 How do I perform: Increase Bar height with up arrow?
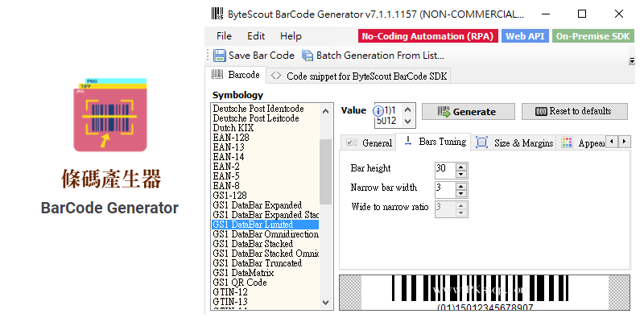[x=461, y=167]
